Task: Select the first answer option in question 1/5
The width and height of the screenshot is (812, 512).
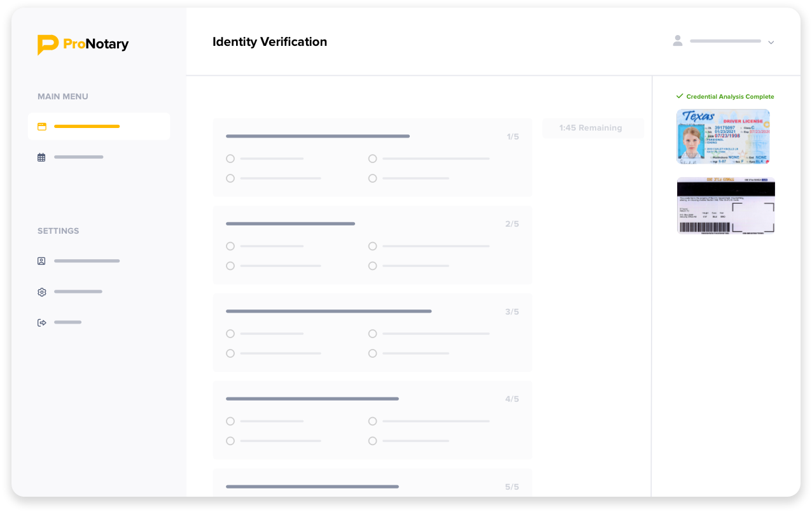Action: click(230, 159)
